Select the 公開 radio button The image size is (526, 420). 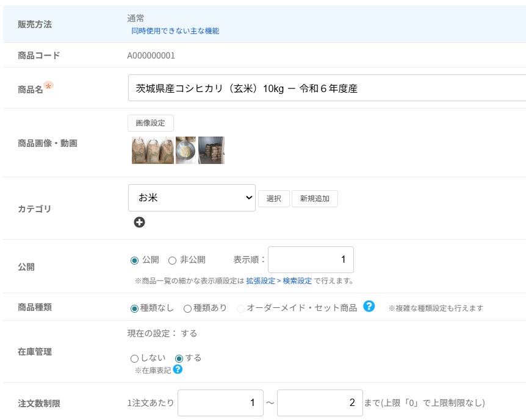(135, 260)
